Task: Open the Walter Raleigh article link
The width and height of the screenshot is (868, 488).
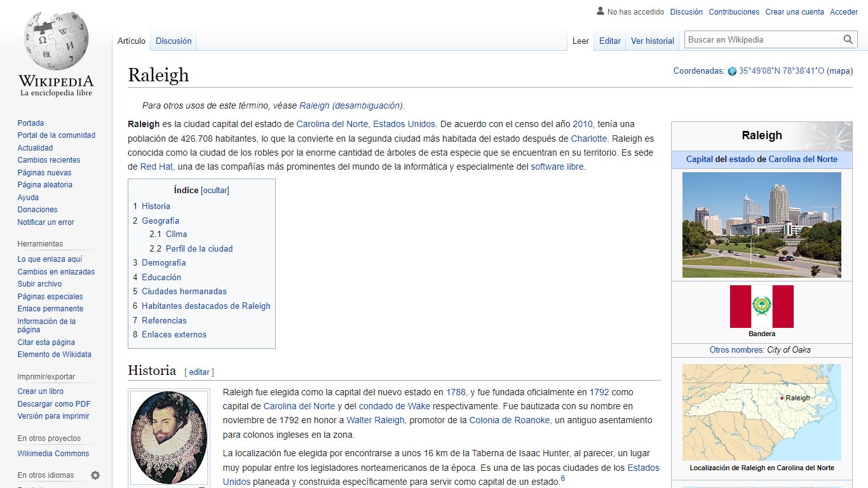Action: [376, 420]
